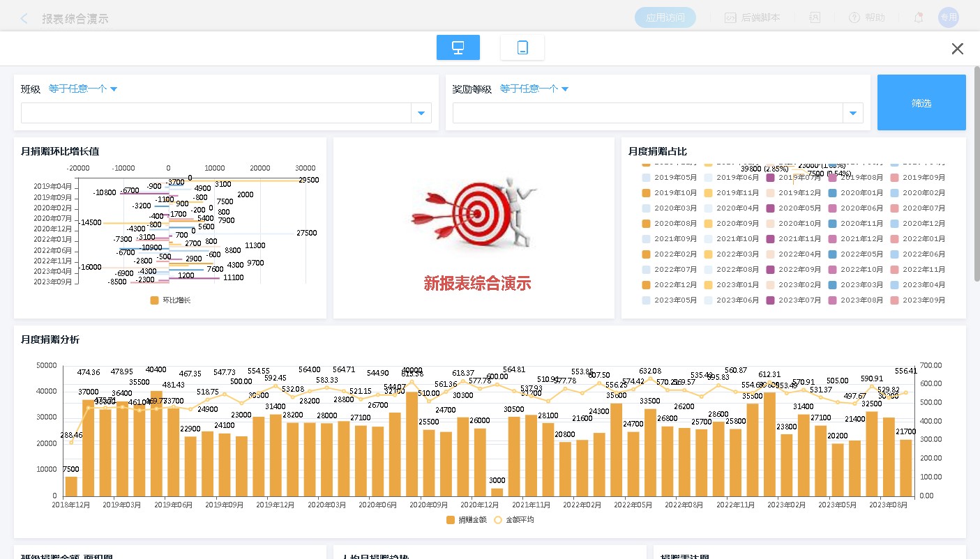Viewport: 980px width, 559px height.
Task: Open the notification bell
Action: (x=918, y=18)
